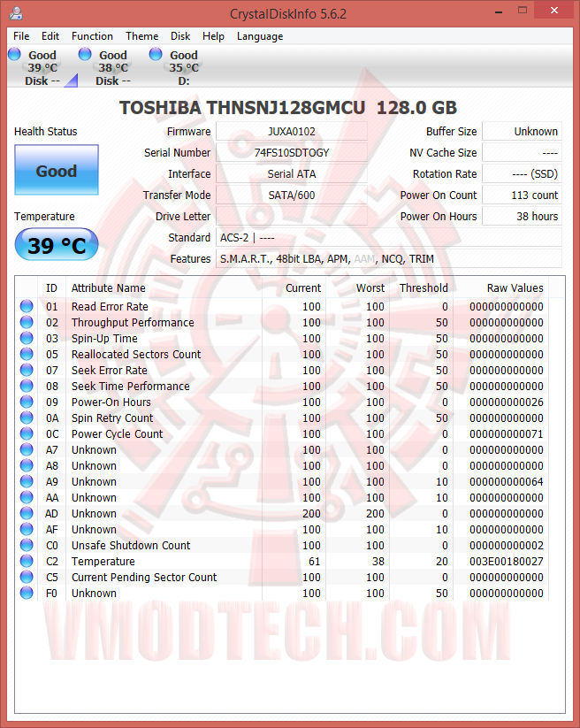
Task: Click status orb of Power-On Hours row
Action: 27,402
